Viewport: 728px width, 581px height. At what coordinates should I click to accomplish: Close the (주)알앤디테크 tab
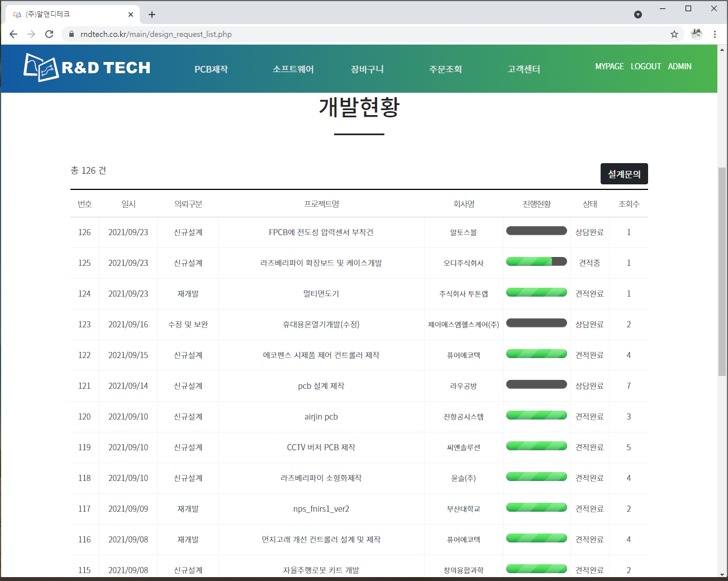[x=131, y=15]
